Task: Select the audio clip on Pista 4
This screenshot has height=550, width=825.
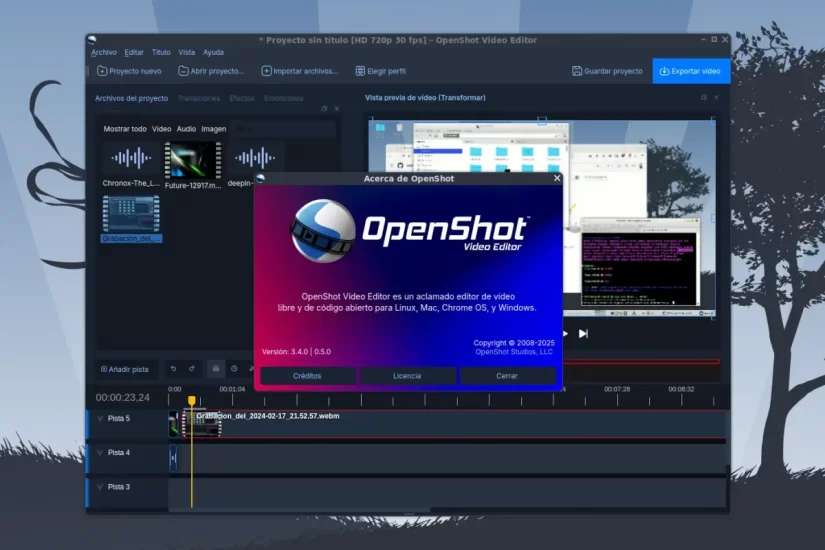Action: point(173,458)
